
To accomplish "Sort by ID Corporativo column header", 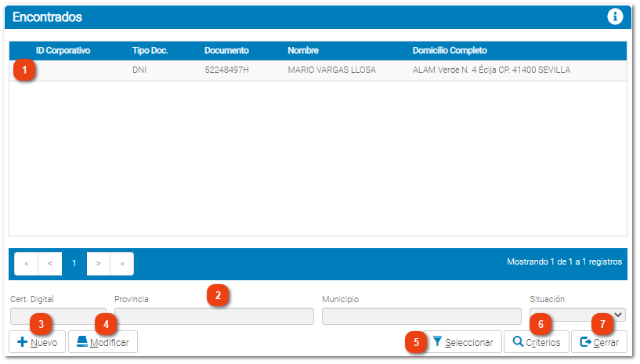I will click(63, 51).
